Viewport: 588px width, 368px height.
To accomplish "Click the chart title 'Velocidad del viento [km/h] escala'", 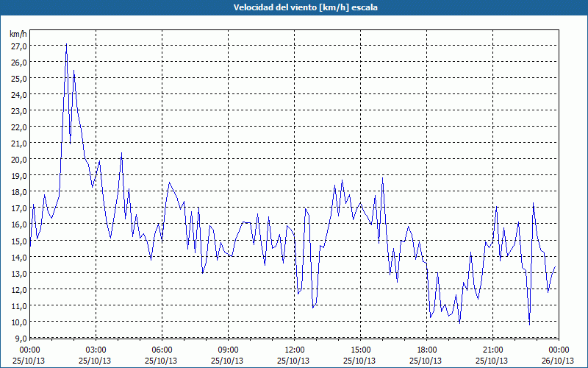I will coord(305,7).
